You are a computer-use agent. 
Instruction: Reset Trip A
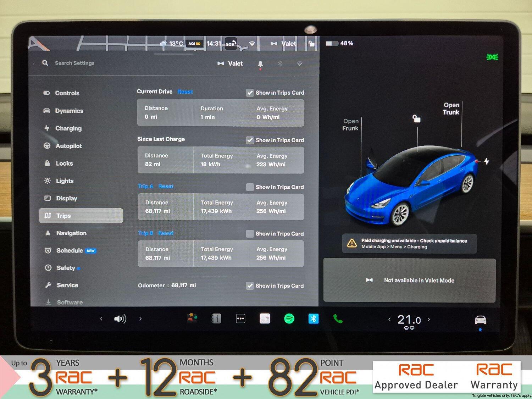(x=166, y=186)
